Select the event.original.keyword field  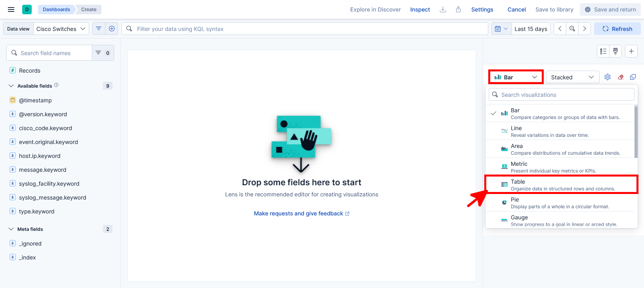point(48,142)
